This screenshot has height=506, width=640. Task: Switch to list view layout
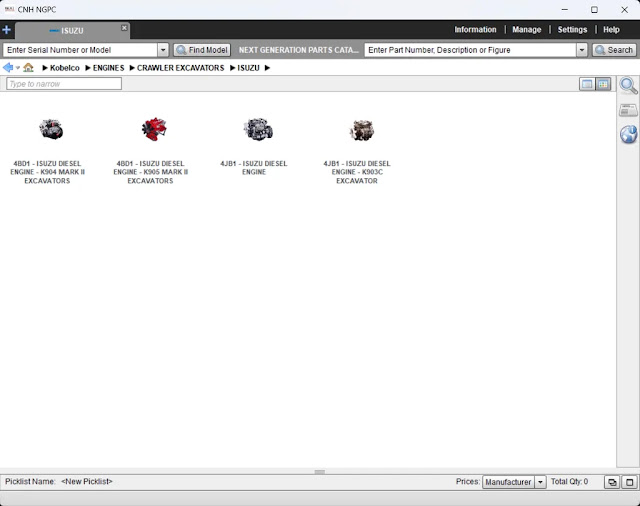pyautogui.click(x=587, y=84)
